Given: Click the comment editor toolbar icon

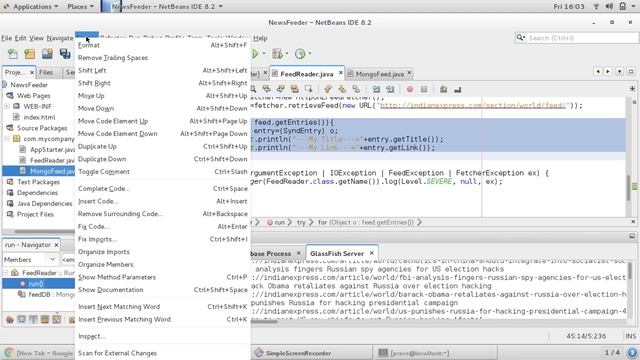Looking at the screenshot, I should click(443, 89).
